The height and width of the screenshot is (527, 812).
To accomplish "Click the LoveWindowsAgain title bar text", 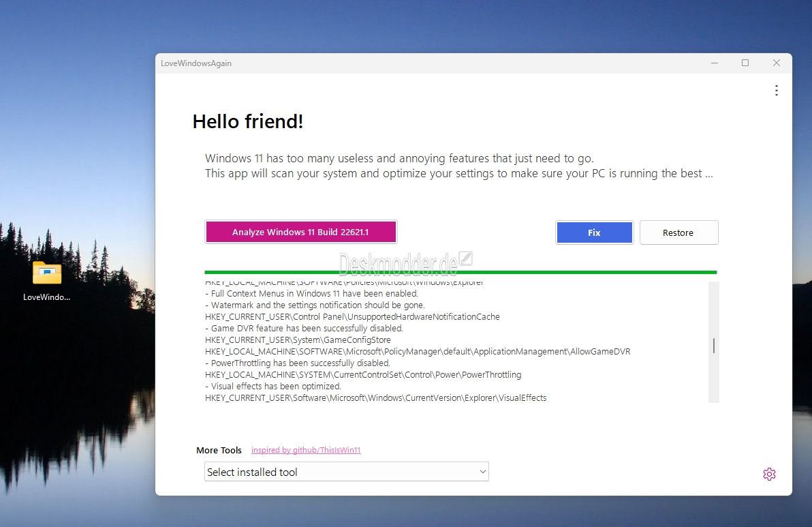I will click(x=196, y=63).
